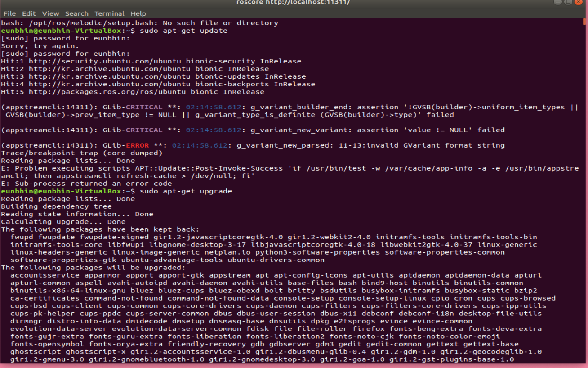The image size is (588, 368).
Task: Open the Edit menu
Action: tap(29, 13)
